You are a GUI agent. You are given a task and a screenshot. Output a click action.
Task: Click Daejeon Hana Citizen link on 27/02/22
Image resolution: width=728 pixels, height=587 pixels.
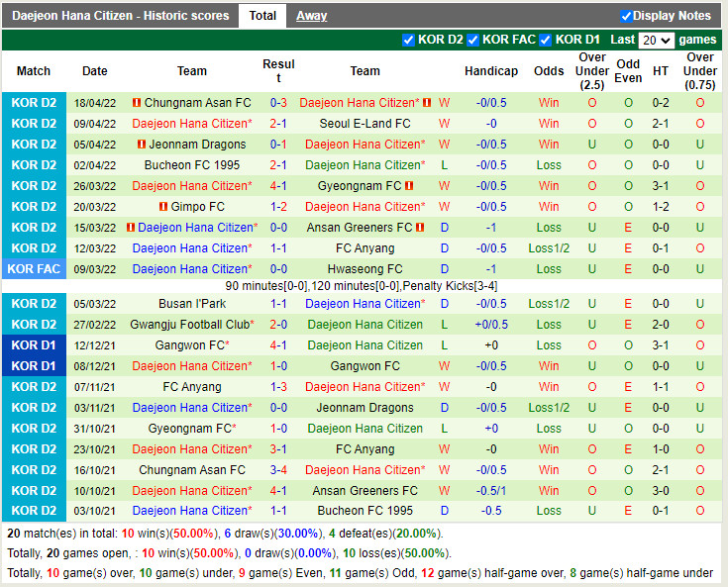364,325
